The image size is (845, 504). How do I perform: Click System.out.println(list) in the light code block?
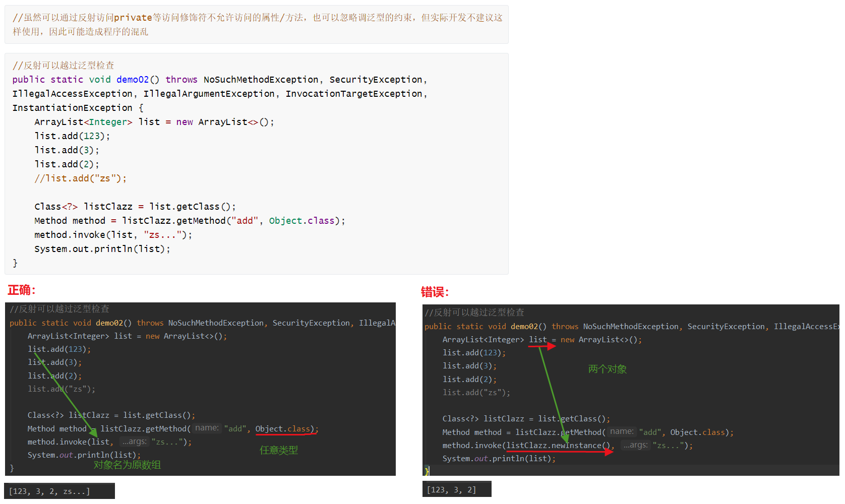coord(102,249)
